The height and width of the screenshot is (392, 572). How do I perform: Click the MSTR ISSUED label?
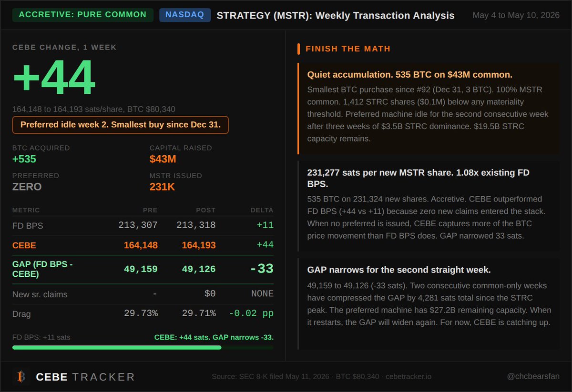point(176,175)
